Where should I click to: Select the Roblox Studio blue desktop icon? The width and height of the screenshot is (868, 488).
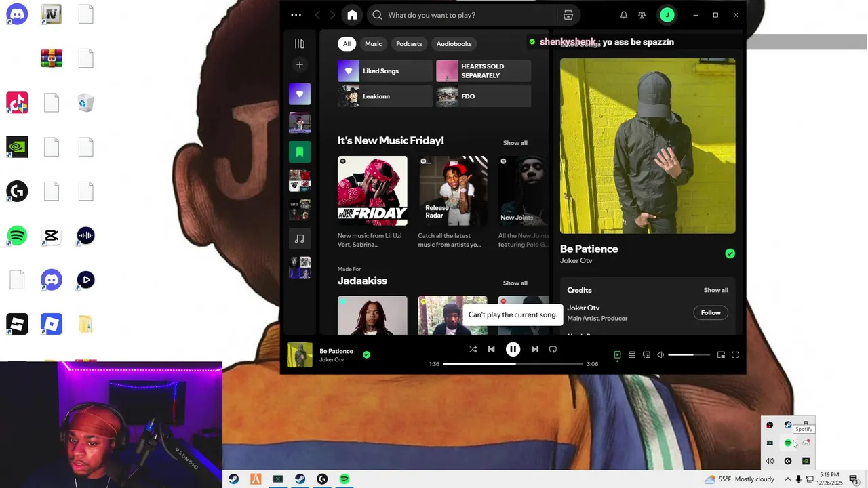(52, 324)
